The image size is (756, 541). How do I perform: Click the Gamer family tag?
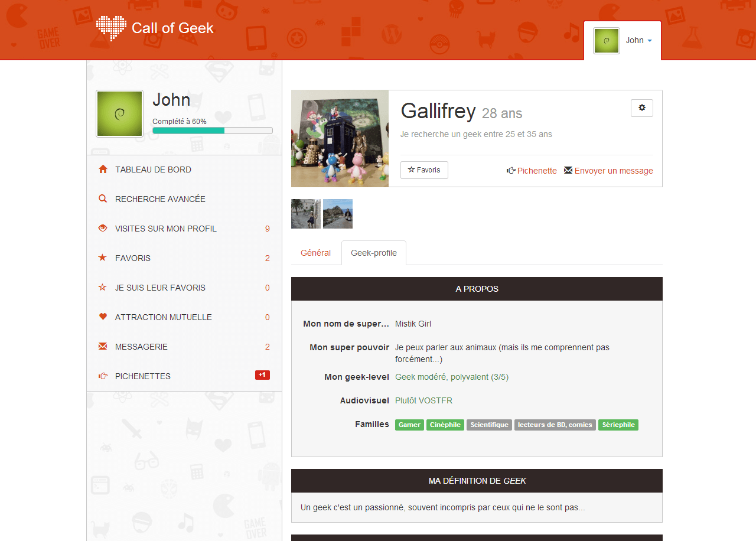click(409, 425)
